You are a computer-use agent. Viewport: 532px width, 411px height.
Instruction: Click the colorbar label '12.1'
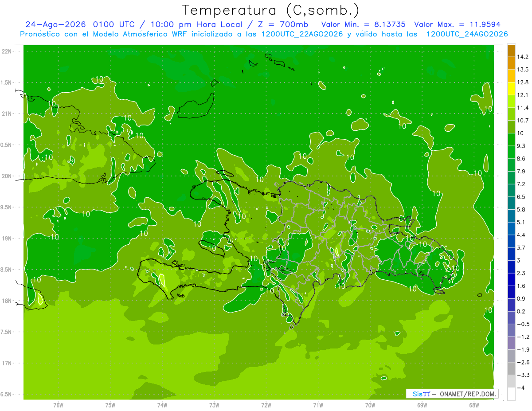tap(524, 95)
